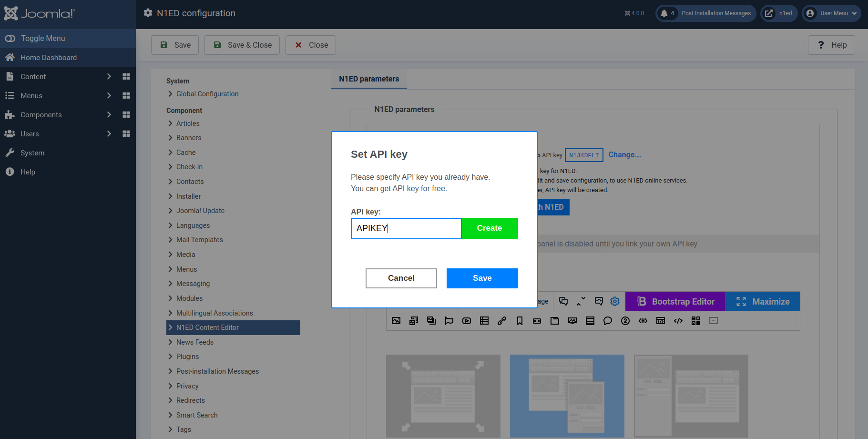868x439 pixels.
Task: Click the N1J4DFLT API key badge
Action: 584,155
